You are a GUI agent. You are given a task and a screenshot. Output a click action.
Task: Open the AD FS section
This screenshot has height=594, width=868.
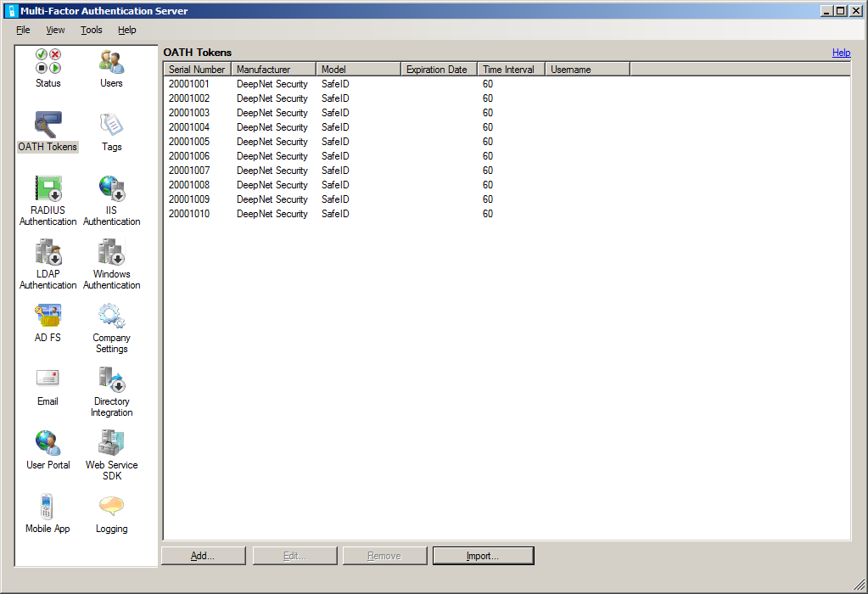[x=48, y=317]
